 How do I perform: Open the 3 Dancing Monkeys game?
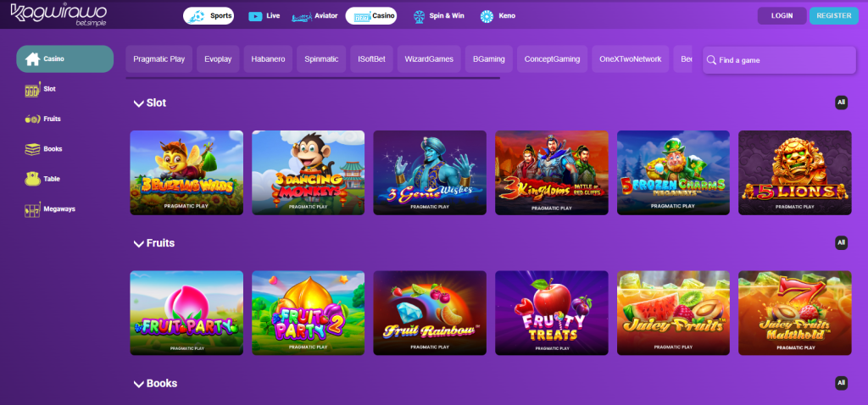(309, 173)
